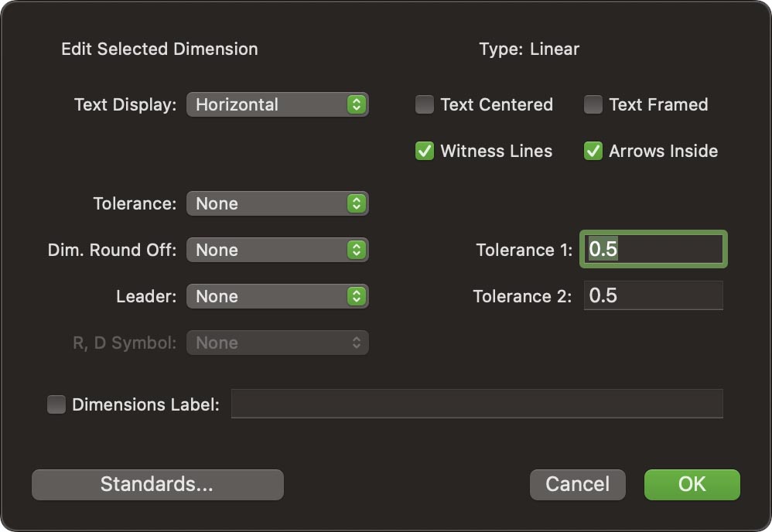Open the Text Display menu showing Horizontal

[267, 104]
